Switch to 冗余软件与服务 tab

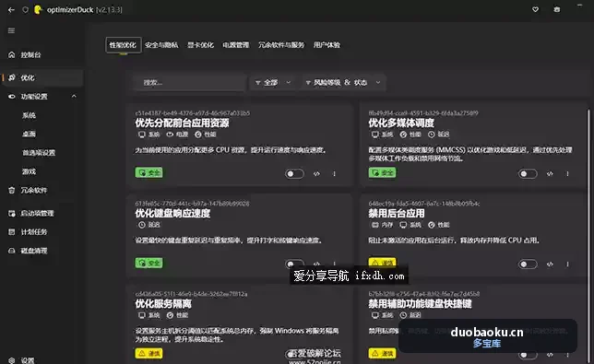pos(281,45)
